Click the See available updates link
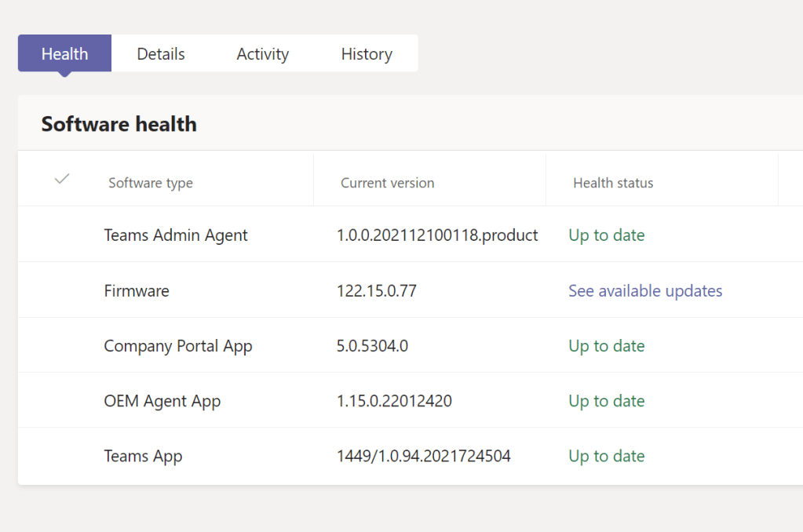 [644, 291]
